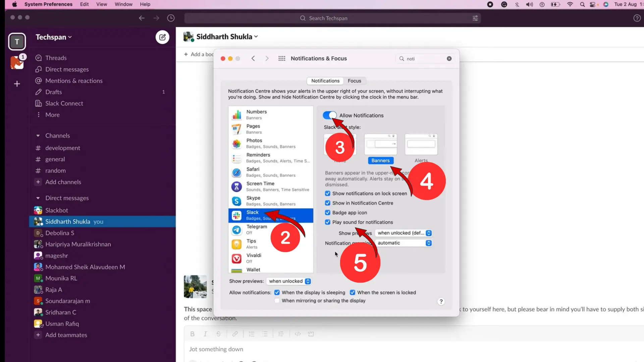Image resolution: width=644 pixels, height=362 pixels.
Task: Go back with Slack's left arrow
Action: coord(142,18)
